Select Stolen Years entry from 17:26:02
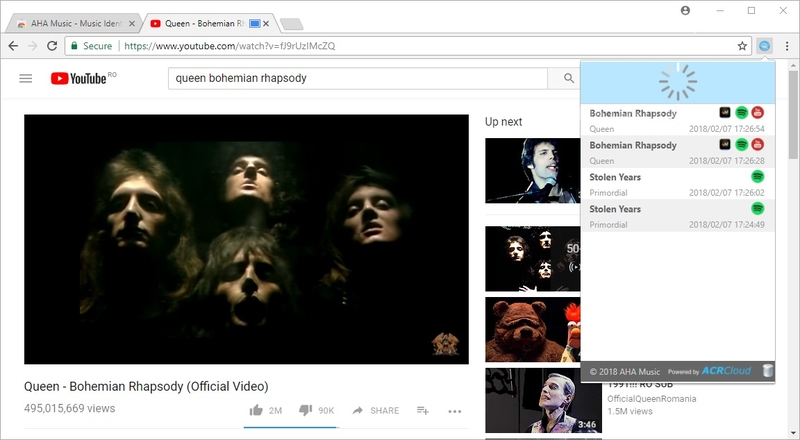The width and height of the screenshot is (800, 440). pos(678,184)
